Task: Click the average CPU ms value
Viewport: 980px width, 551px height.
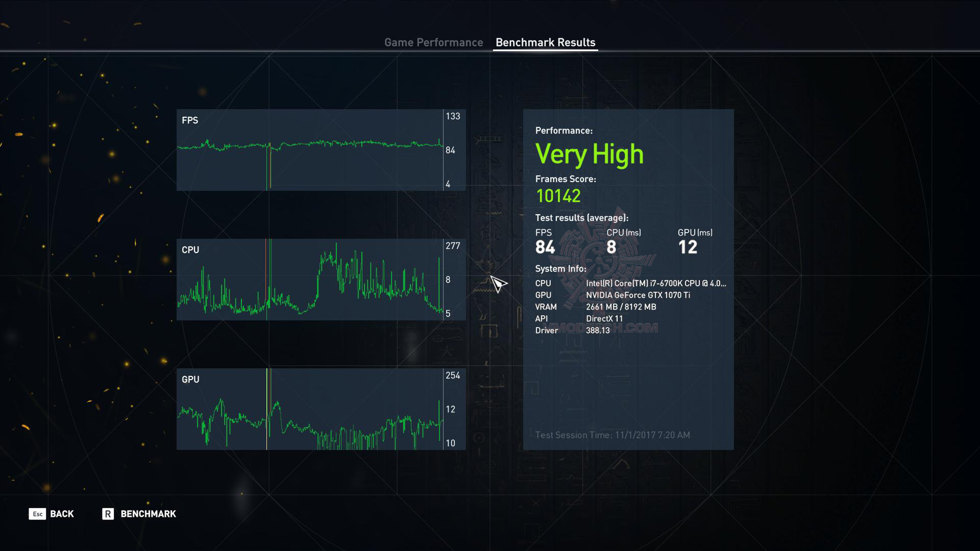Action: click(x=611, y=247)
